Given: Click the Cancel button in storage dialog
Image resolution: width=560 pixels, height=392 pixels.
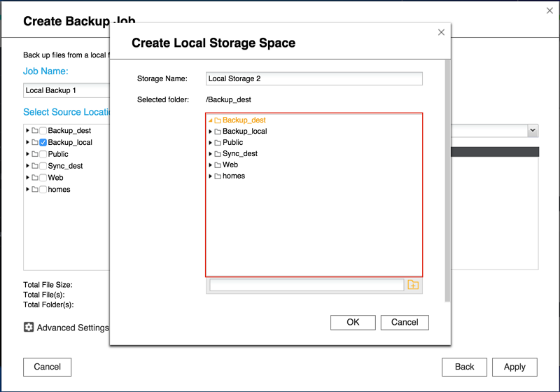Looking at the screenshot, I should click(x=405, y=322).
